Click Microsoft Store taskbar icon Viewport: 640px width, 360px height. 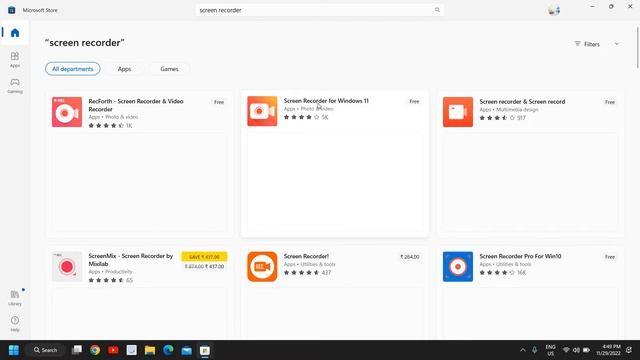205,350
